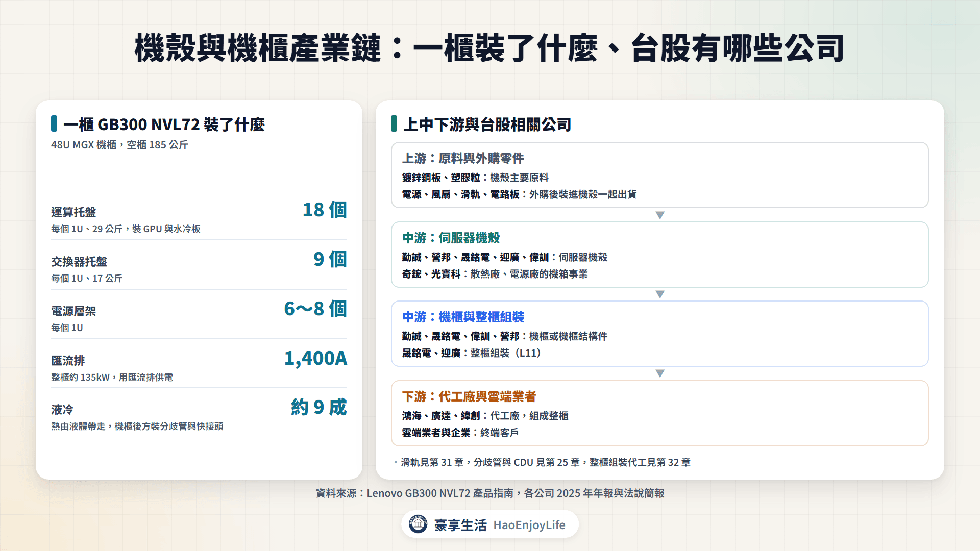Click the 中游：機櫃與整櫃組裝 card title
The height and width of the screenshot is (551, 980).
pos(463,317)
